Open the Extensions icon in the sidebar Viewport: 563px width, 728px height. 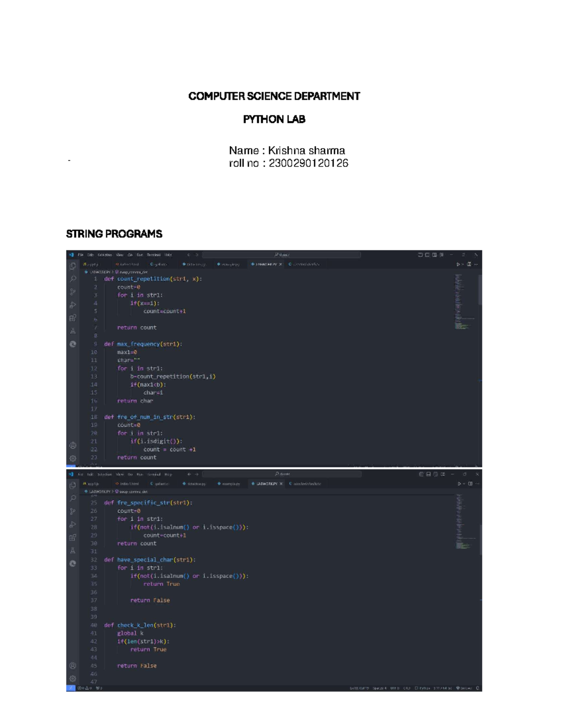[x=73, y=317]
